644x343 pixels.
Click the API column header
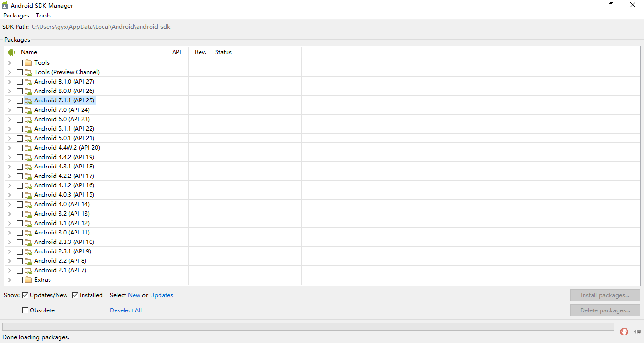pos(176,52)
